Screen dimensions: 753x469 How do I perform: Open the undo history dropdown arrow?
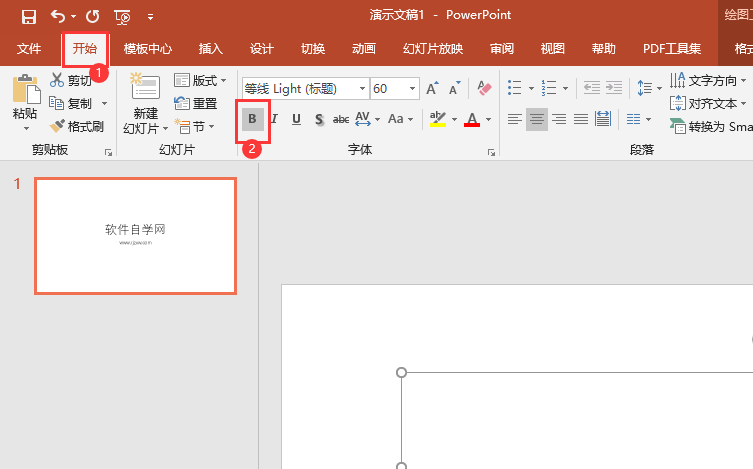pos(73,17)
